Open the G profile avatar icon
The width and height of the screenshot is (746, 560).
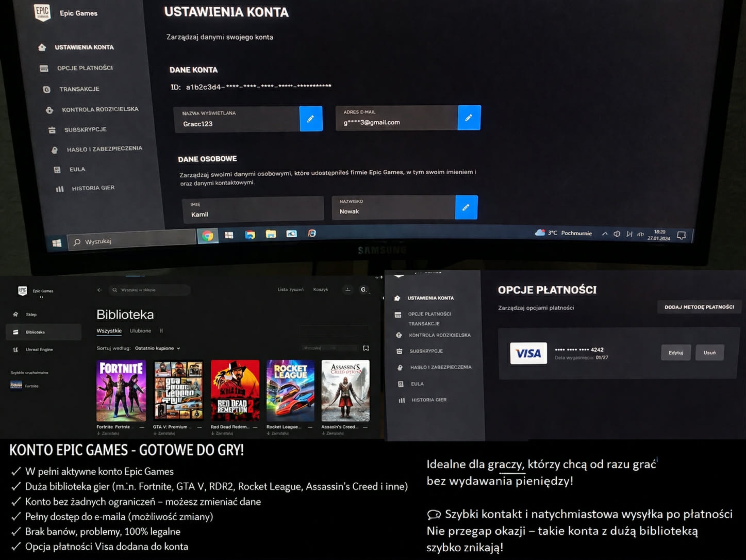click(x=364, y=289)
